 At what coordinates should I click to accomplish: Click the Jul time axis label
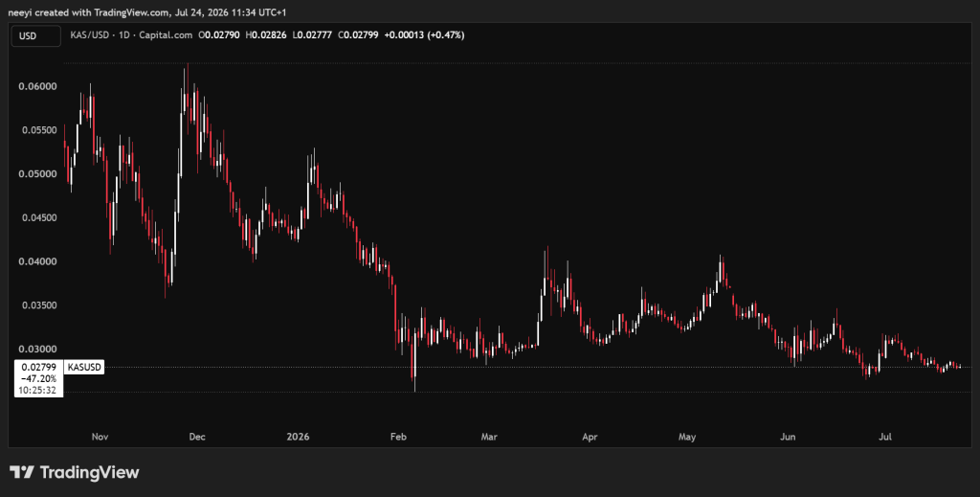click(885, 437)
